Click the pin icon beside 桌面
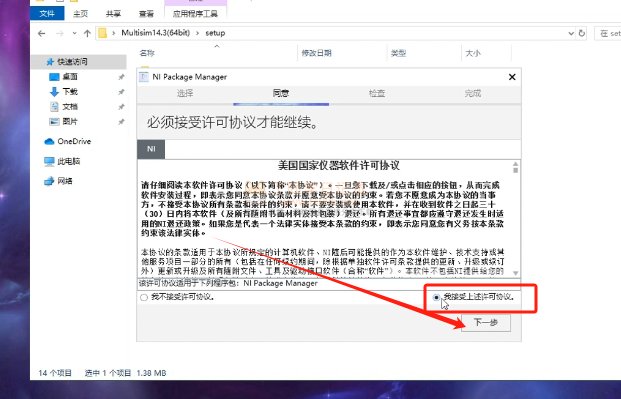The image size is (621, 399). [121, 77]
